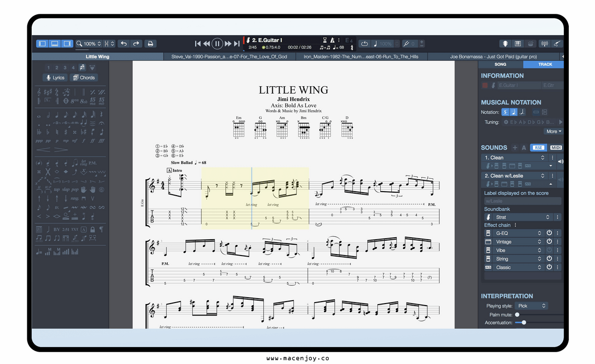Click the Lyrics button
Screen dimensions: 595x364
point(55,78)
